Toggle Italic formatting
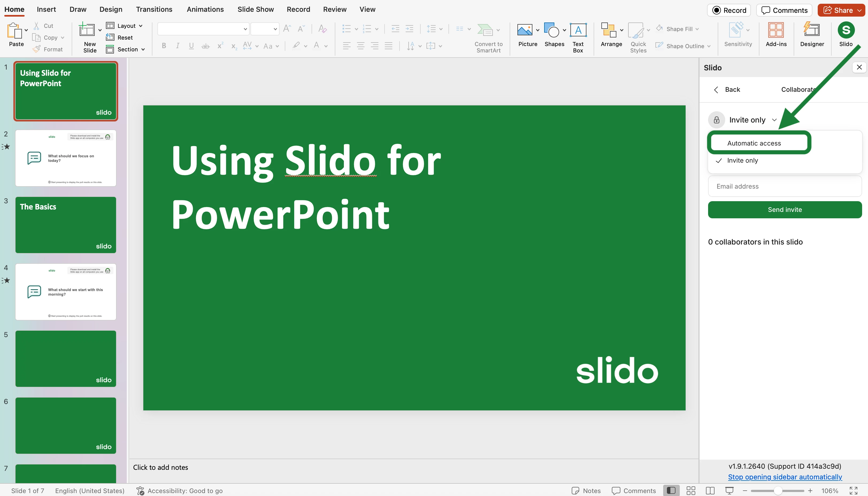The width and height of the screenshot is (868, 496). pos(178,46)
